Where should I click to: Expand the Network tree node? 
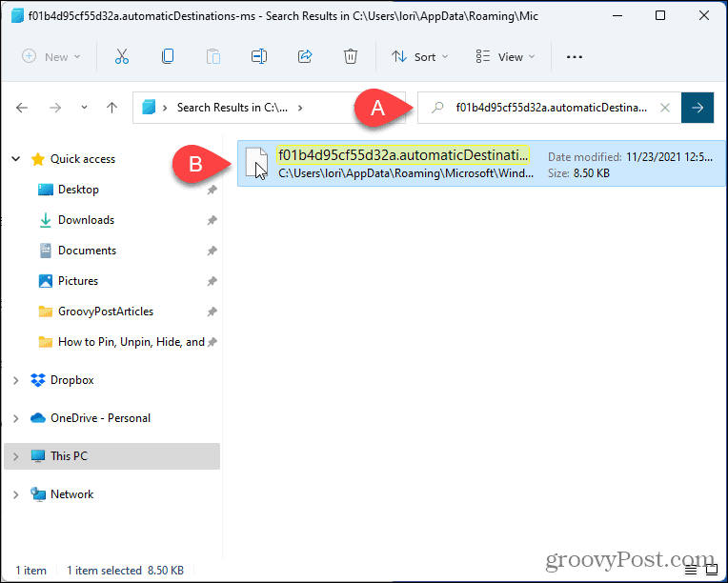coord(16,494)
